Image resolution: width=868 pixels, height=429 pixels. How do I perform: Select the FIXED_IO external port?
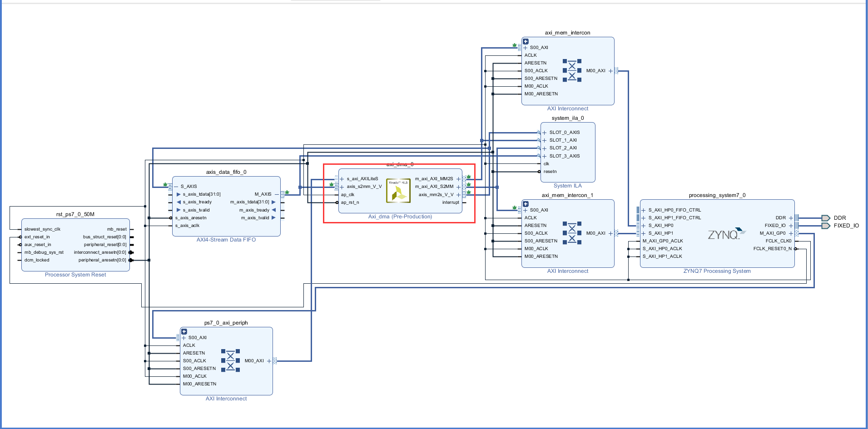pos(827,226)
